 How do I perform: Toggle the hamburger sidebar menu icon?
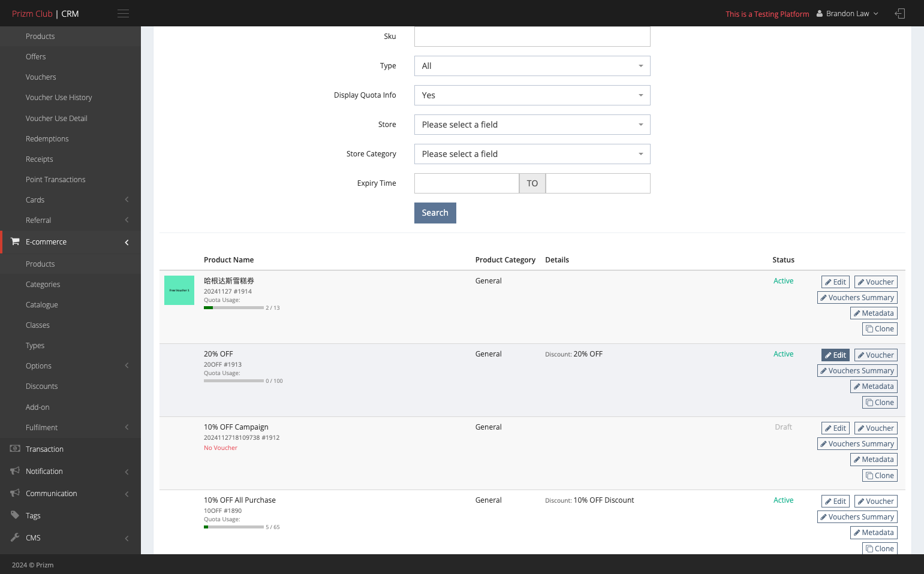[x=123, y=13]
